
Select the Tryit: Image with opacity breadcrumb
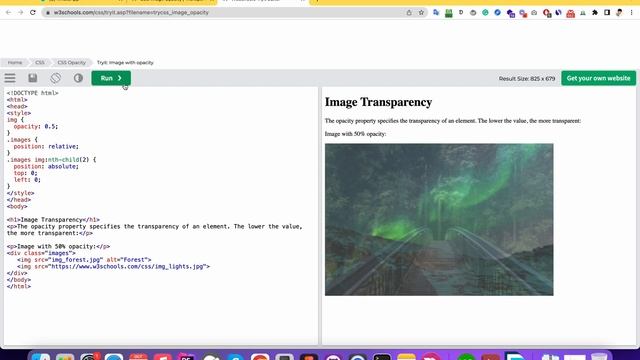pos(125,62)
